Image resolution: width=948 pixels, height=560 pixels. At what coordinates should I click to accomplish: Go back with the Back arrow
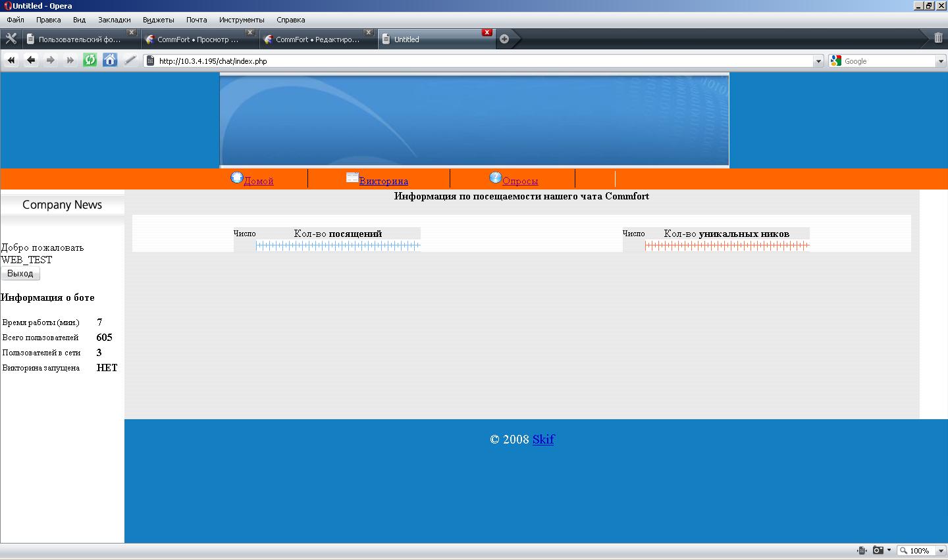tap(31, 61)
